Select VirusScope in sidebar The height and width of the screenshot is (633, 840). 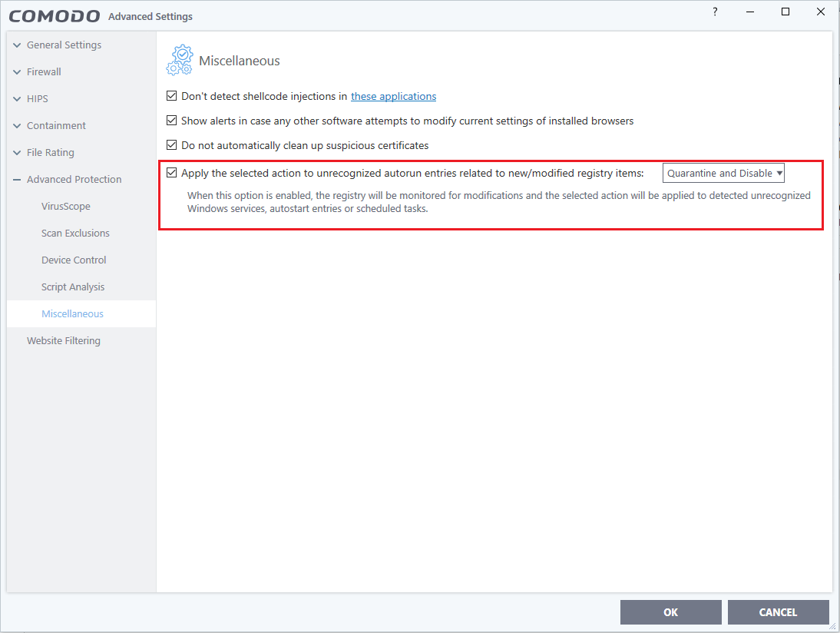[66, 207]
